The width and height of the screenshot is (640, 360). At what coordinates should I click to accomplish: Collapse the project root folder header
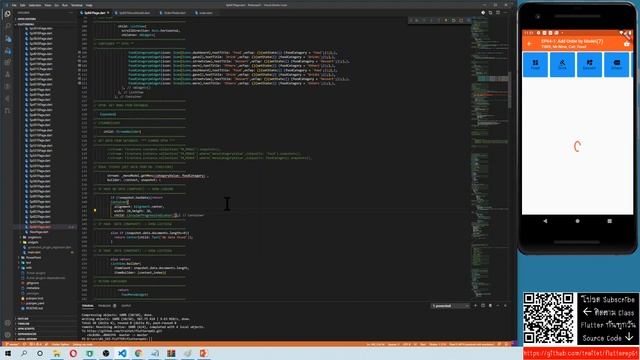tap(45, 24)
